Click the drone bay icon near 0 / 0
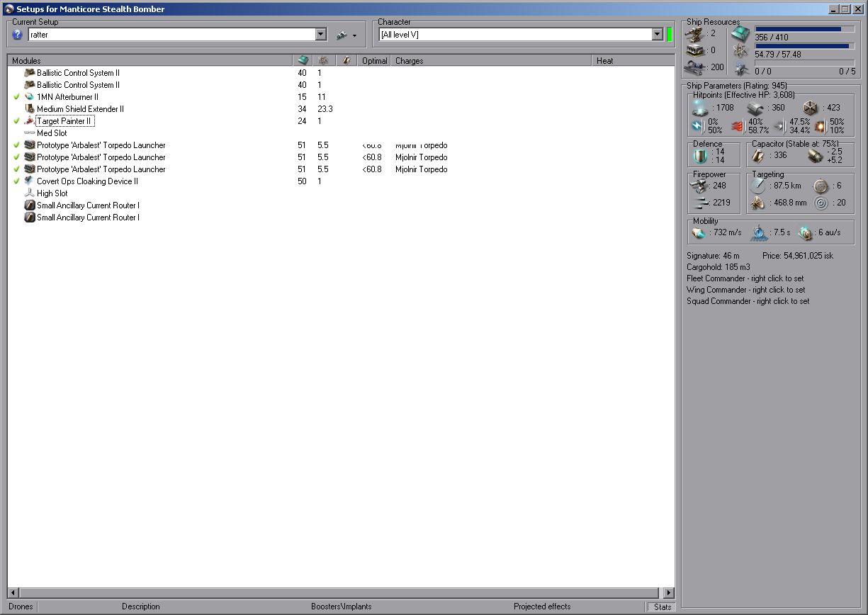 (740, 68)
